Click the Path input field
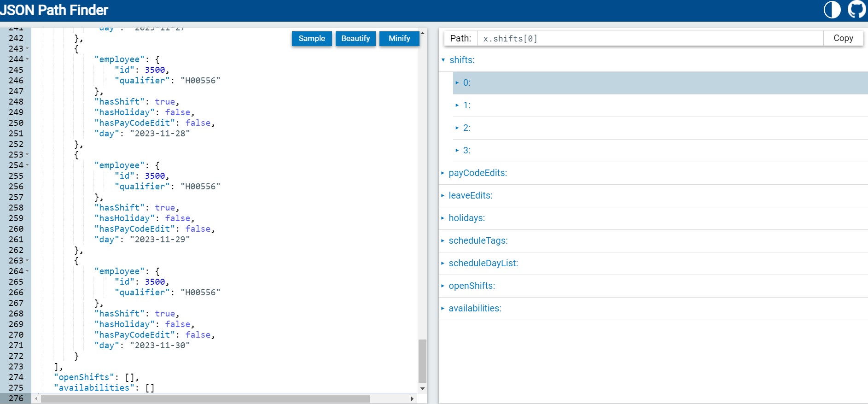 [650, 39]
